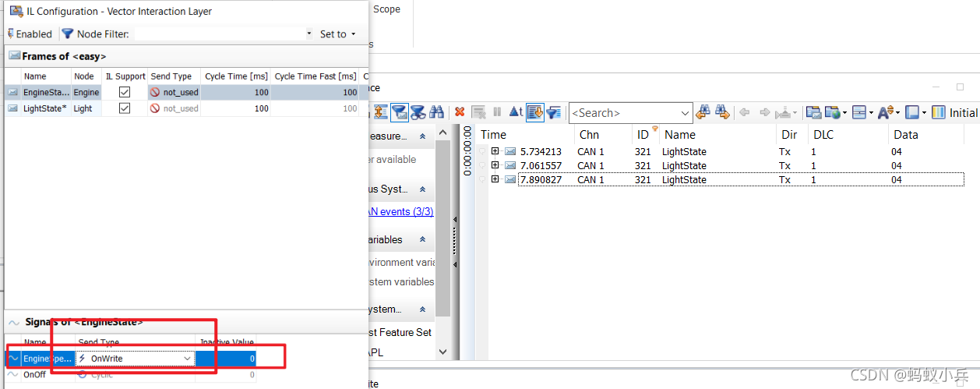Click the Engine node cell
The height and width of the screenshot is (389, 980).
(86, 92)
